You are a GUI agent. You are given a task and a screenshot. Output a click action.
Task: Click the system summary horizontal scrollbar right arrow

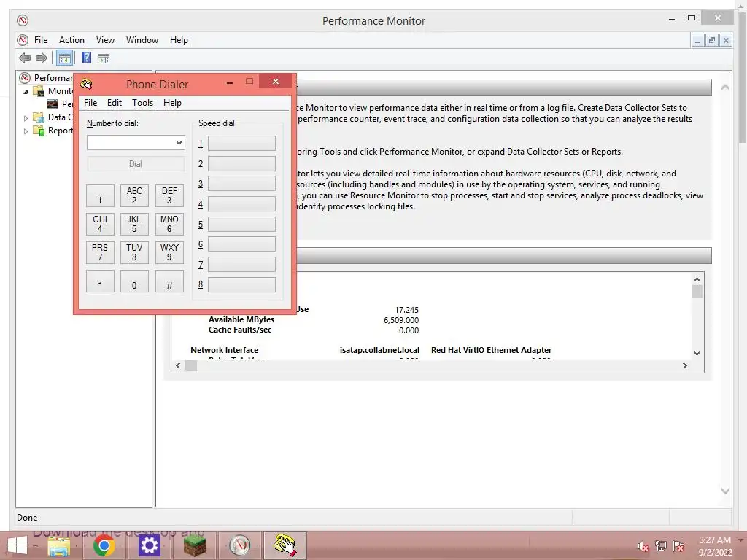pos(684,366)
